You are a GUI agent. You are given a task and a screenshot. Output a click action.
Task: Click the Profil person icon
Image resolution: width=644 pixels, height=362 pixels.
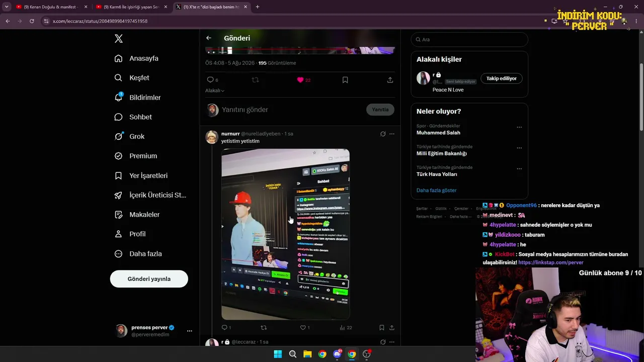(118, 234)
